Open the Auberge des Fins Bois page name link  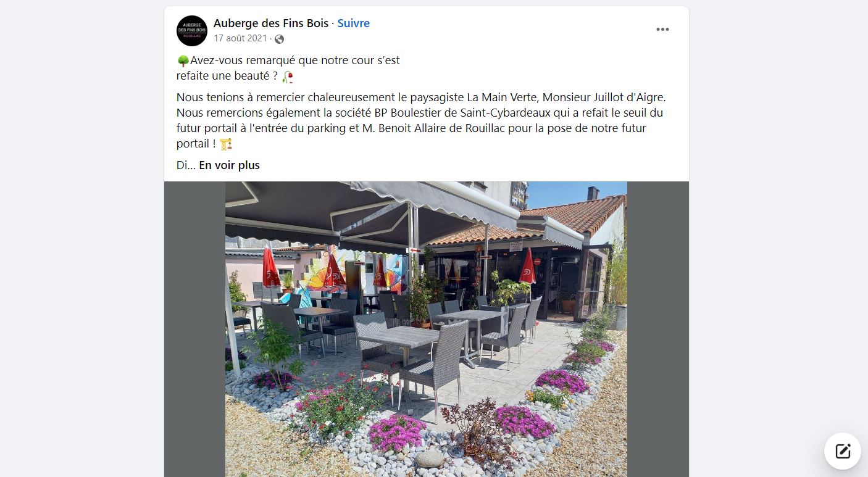[271, 23]
